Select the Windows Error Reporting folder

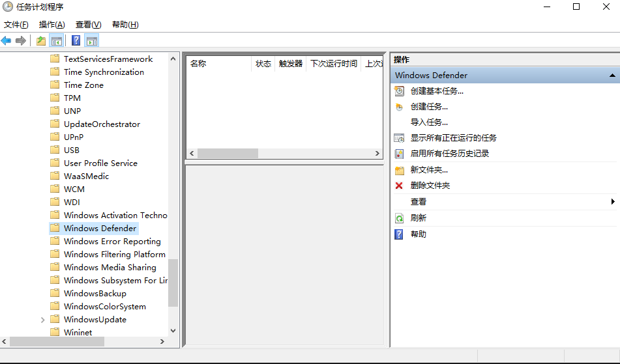112,241
